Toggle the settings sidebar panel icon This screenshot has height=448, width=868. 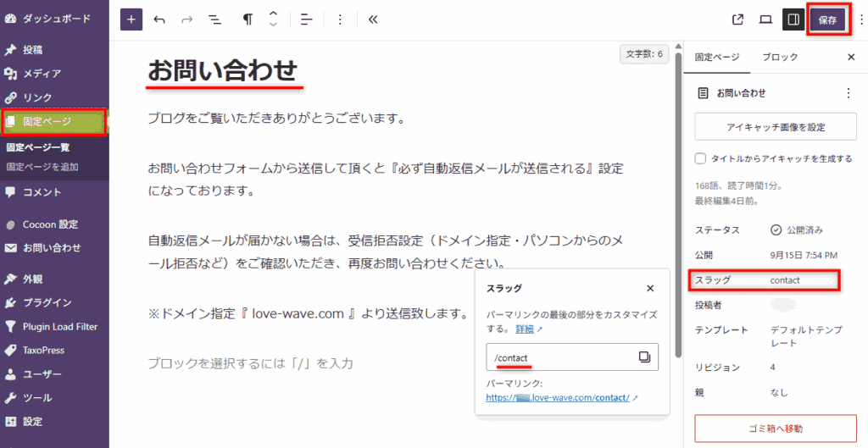[x=793, y=20]
